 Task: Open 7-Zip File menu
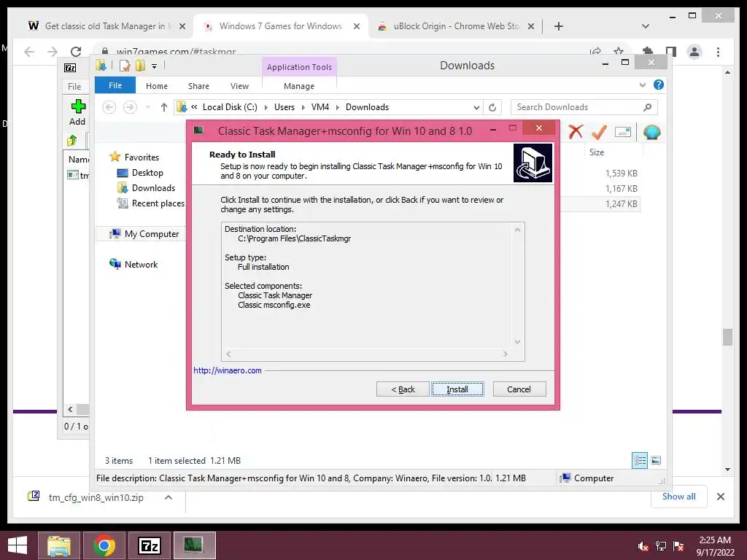click(x=74, y=86)
